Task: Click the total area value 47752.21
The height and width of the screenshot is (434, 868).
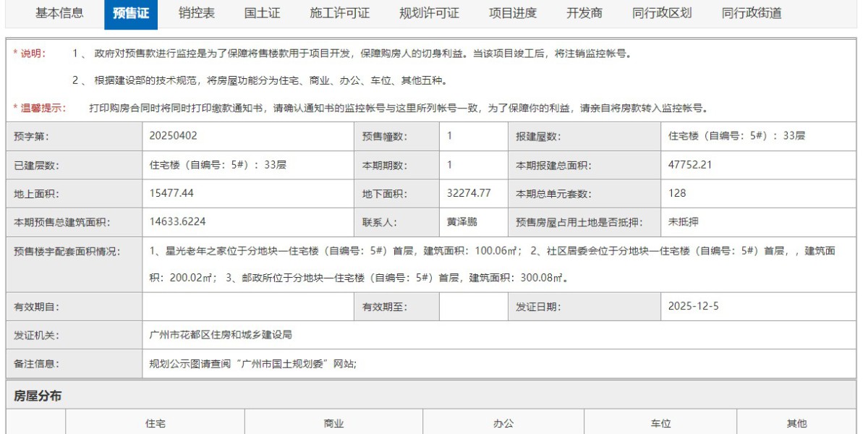Action: (x=690, y=165)
